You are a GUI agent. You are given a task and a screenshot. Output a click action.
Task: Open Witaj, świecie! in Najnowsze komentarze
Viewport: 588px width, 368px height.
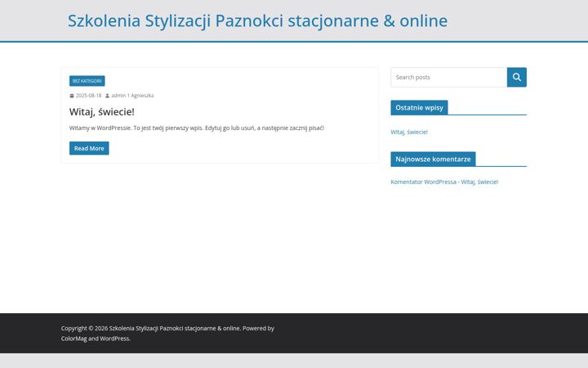click(x=479, y=182)
